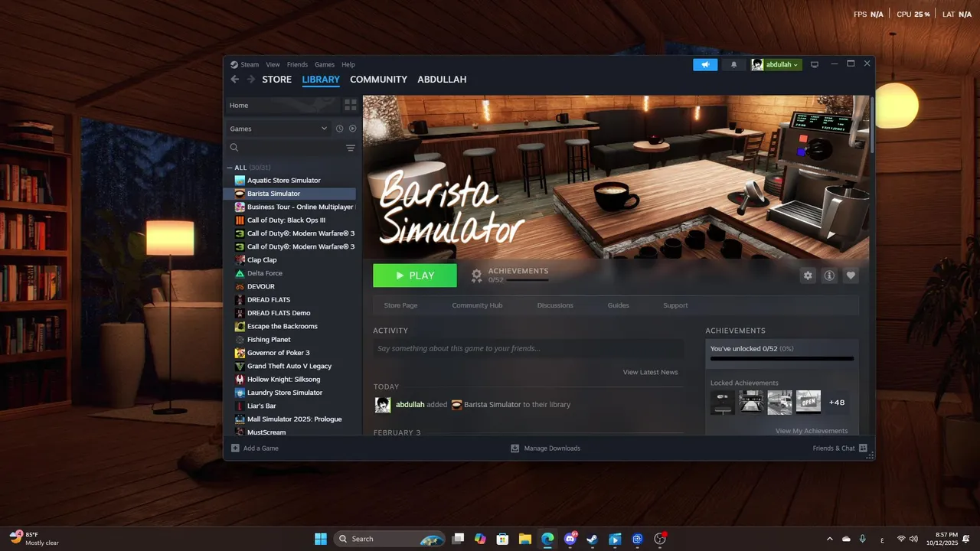
Task: Open the Store Page link
Action: click(400, 305)
